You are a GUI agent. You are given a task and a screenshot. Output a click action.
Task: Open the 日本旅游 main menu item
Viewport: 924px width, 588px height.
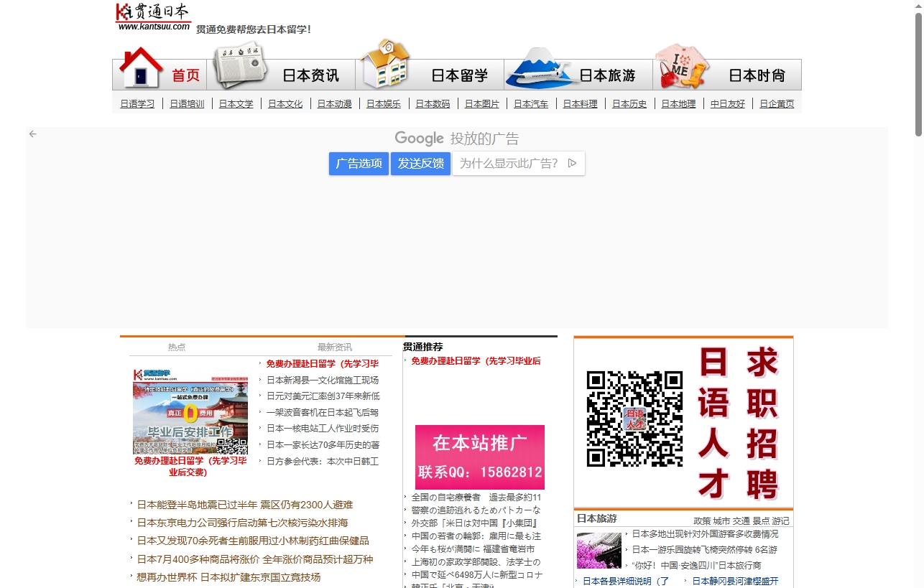pos(608,75)
